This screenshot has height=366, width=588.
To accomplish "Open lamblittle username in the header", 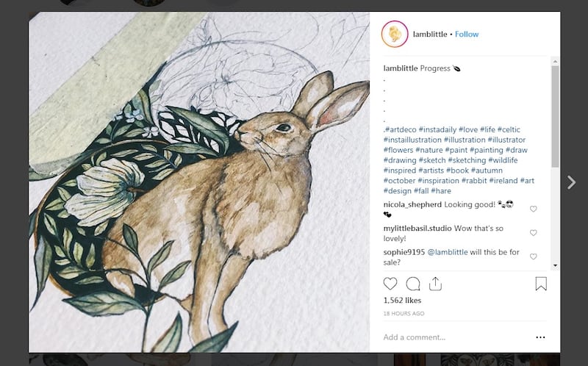I will coord(430,34).
